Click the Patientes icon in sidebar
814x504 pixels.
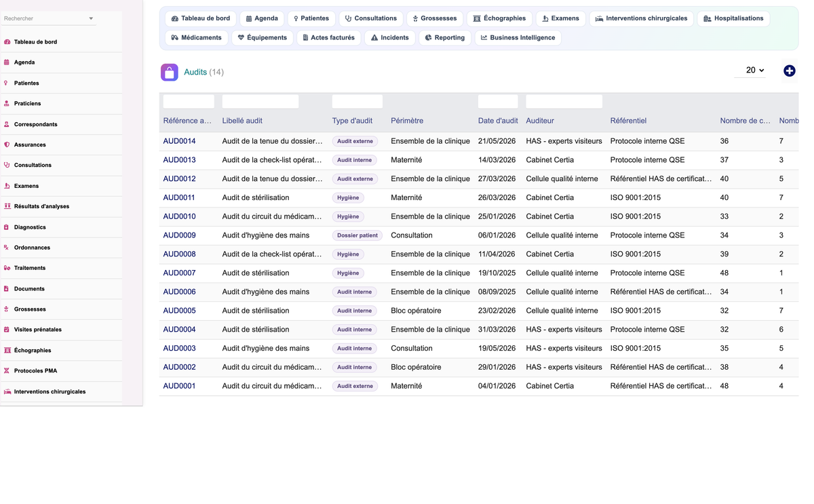pos(7,83)
